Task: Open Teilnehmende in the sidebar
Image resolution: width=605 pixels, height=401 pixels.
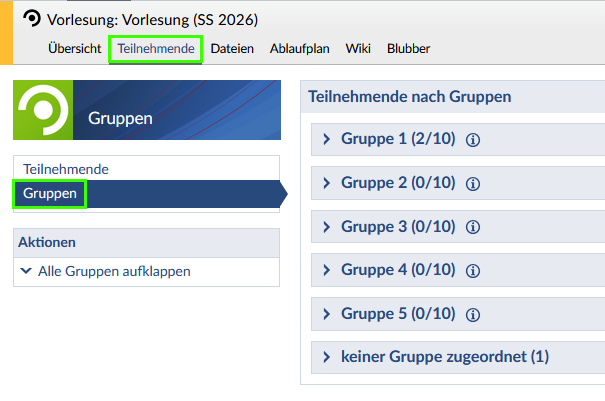Action: (66, 169)
